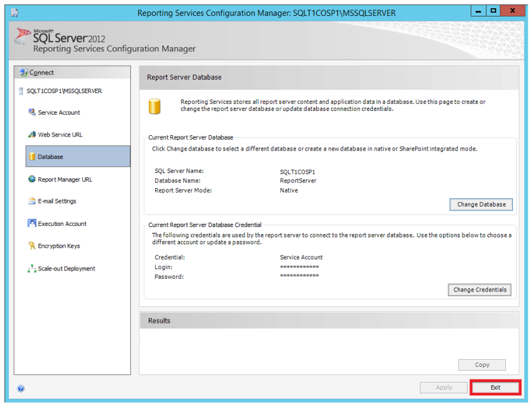This screenshot has width=532, height=407.
Task: Click the yellow Database icon in sidebar
Action: click(x=32, y=156)
